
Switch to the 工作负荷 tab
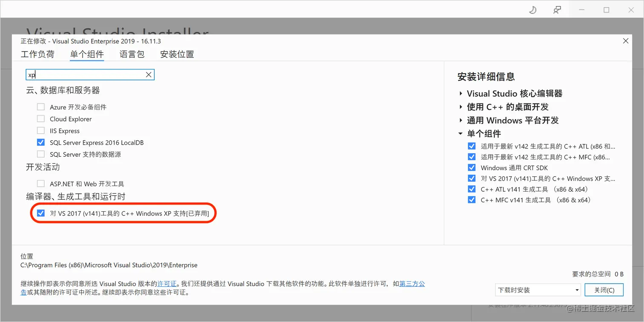point(37,54)
